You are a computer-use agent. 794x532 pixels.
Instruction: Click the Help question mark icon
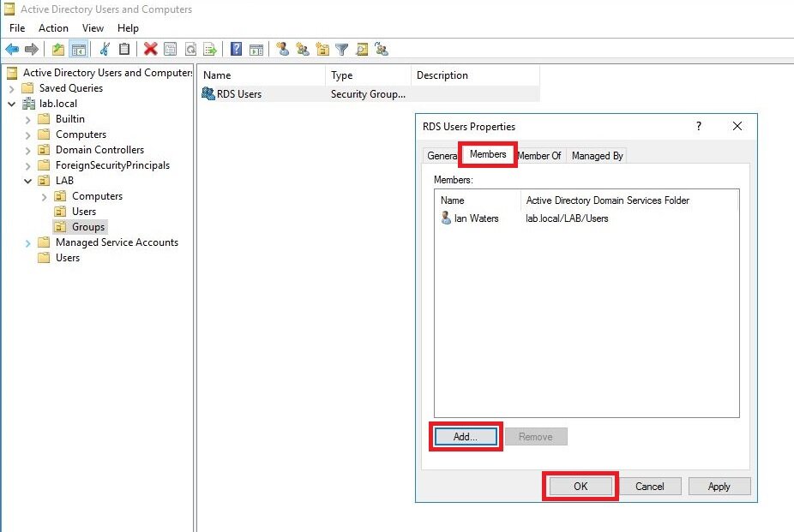pyautogui.click(x=236, y=49)
